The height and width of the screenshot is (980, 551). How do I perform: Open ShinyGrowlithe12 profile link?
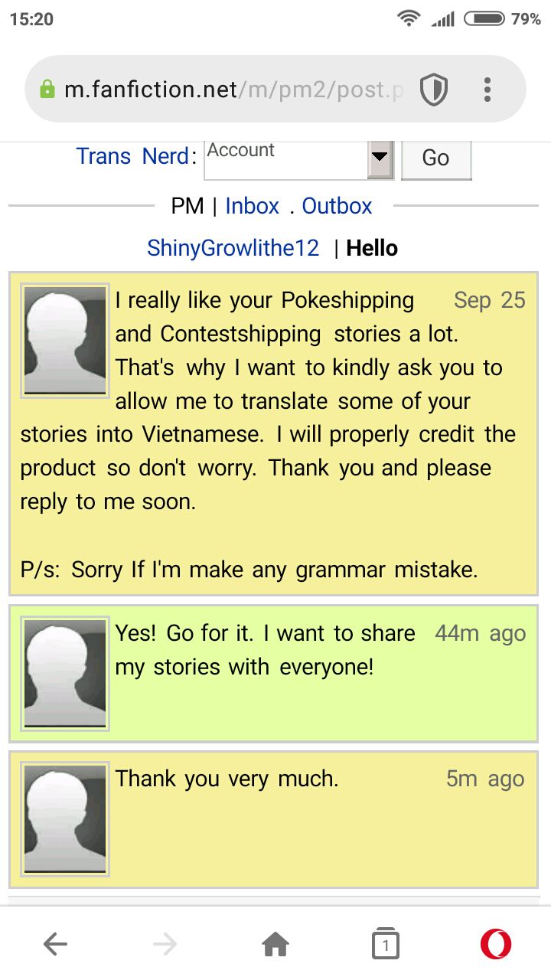click(233, 248)
